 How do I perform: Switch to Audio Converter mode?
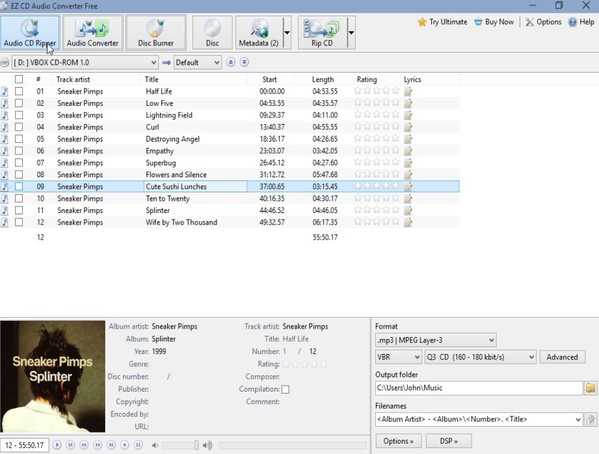(x=93, y=33)
